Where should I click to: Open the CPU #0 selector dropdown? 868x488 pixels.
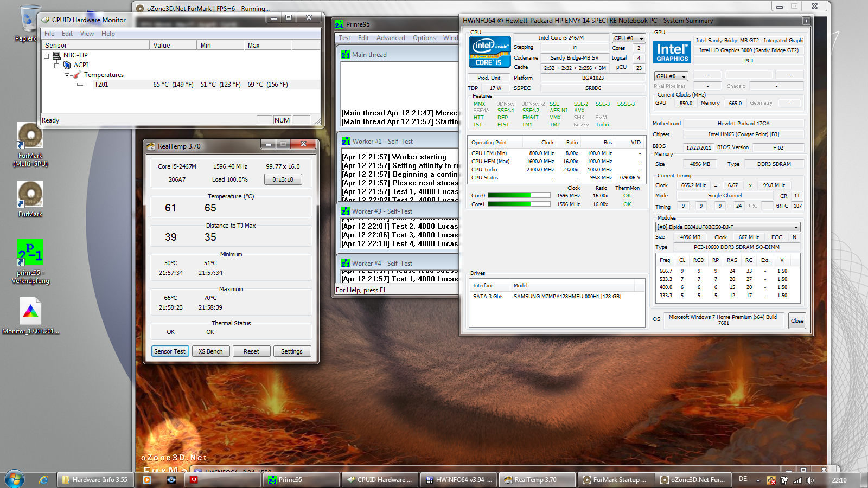tap(629, 38)
